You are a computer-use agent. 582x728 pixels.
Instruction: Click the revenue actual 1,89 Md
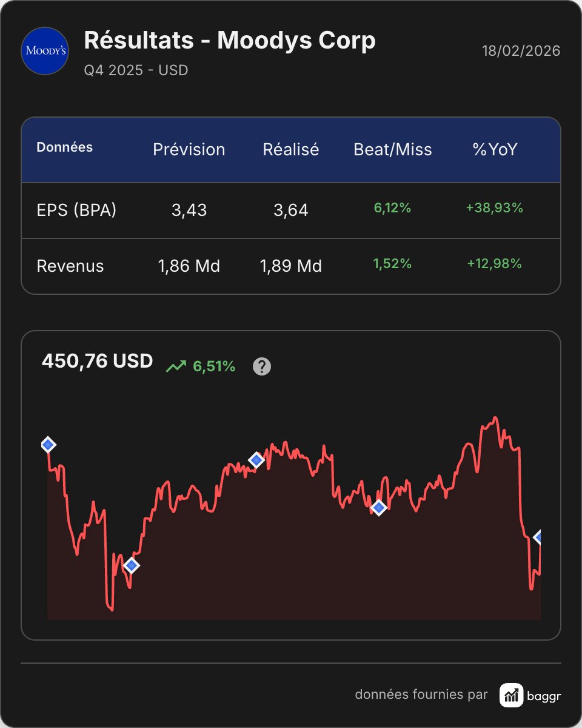tap(291, 266)
